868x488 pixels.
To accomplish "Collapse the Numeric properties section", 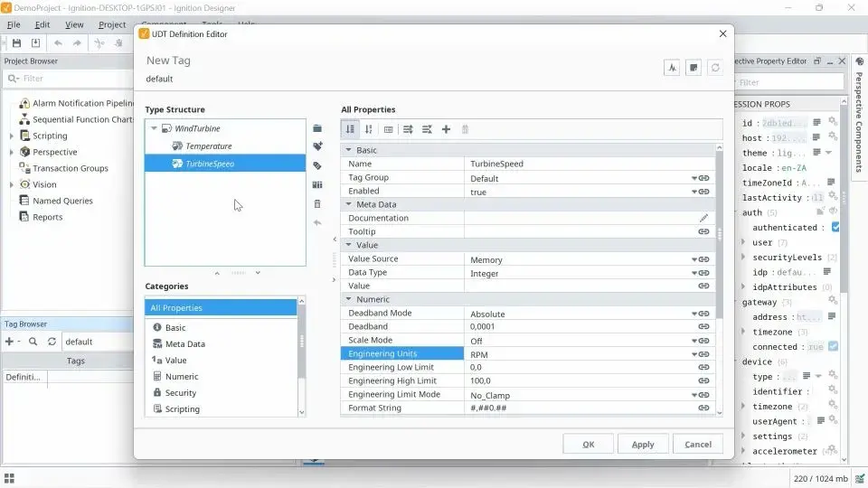I will pos(349,299).
